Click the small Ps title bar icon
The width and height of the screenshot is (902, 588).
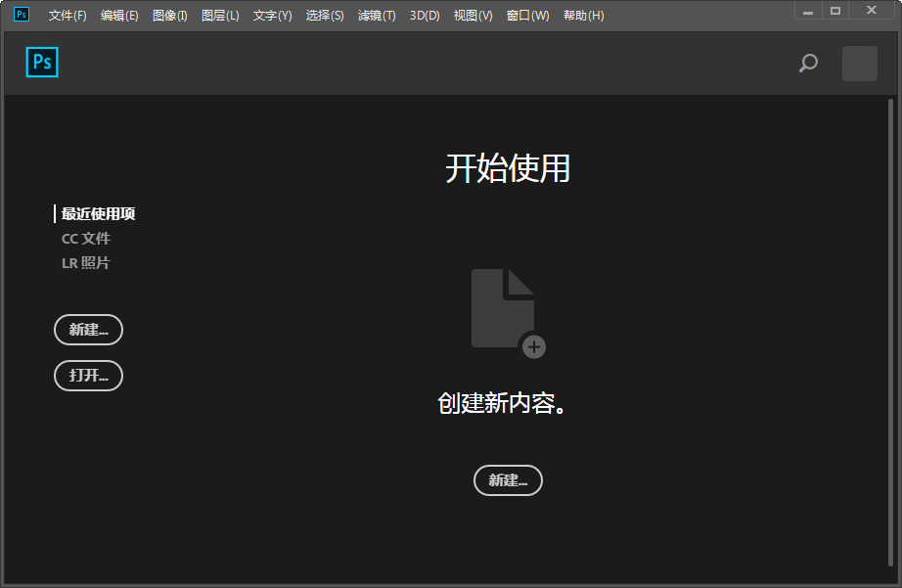point(22,15)
